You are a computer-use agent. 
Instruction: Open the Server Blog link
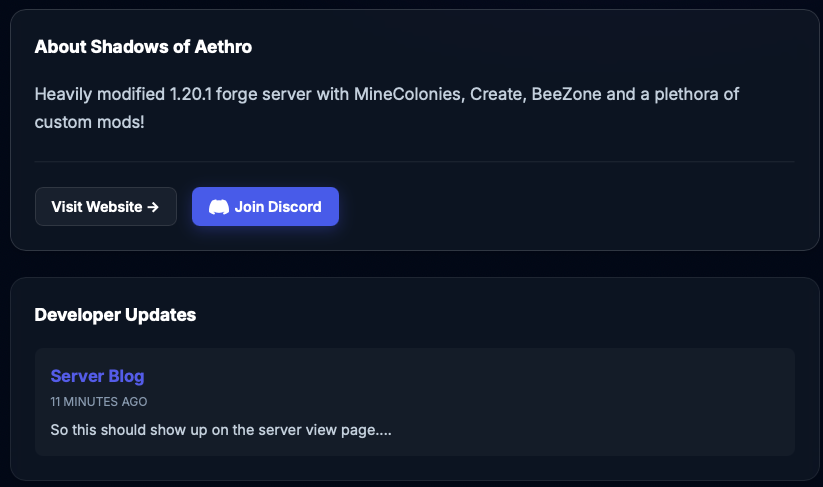(x=97, y=376)
